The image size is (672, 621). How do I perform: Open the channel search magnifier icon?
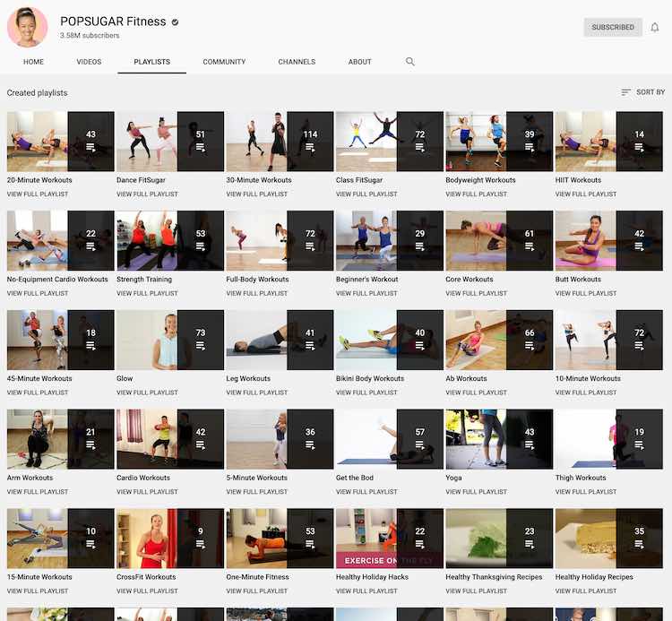pyautogui.click(x=410, y=61)
